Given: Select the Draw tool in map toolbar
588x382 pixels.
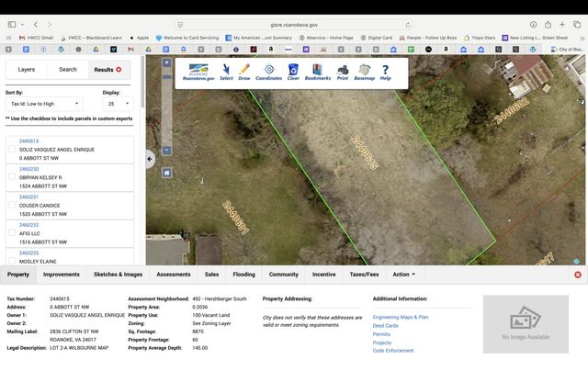Looking at the screenshot, I should [244, 72].
